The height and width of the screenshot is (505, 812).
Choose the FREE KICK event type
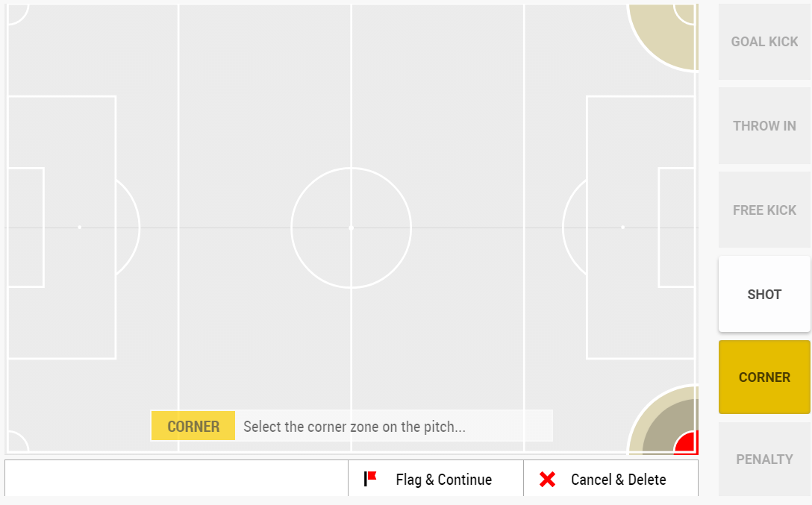764,210
